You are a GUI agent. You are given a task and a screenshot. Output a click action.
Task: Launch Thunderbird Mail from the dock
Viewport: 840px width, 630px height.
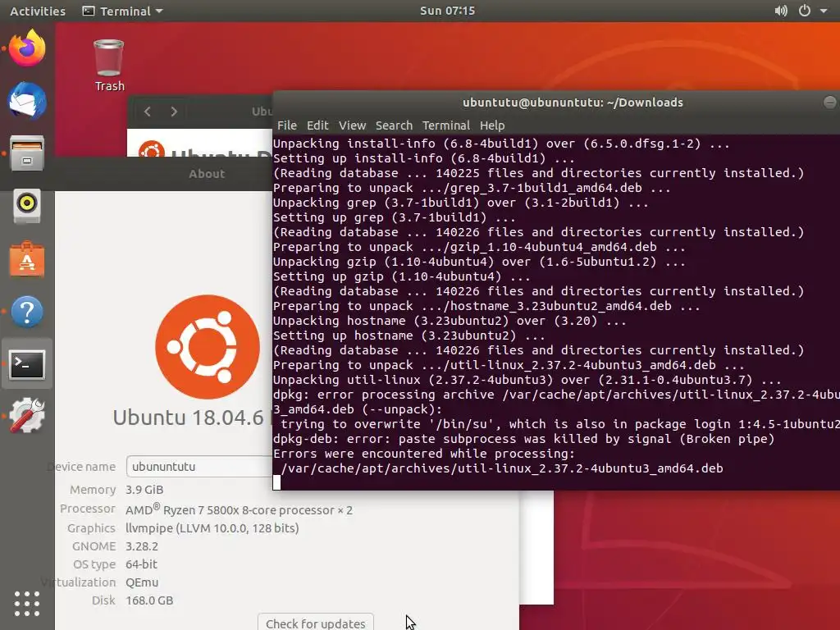(x=27, y=101)
